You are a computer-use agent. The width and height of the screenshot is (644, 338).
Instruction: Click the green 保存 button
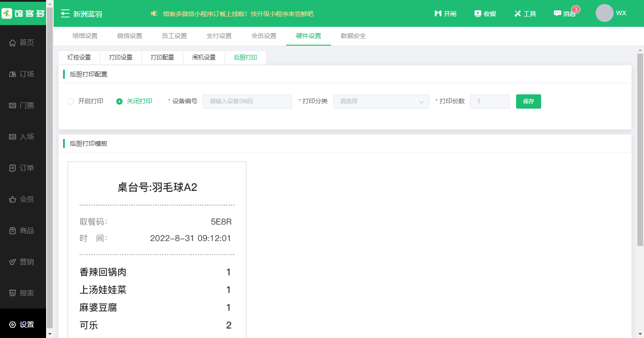[528, 101]
